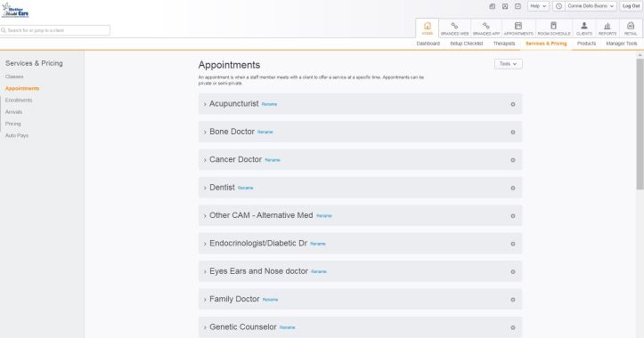Click the page vertical scrollbar thumb
The width and height of the screenshot is (644, 338).
640,124
